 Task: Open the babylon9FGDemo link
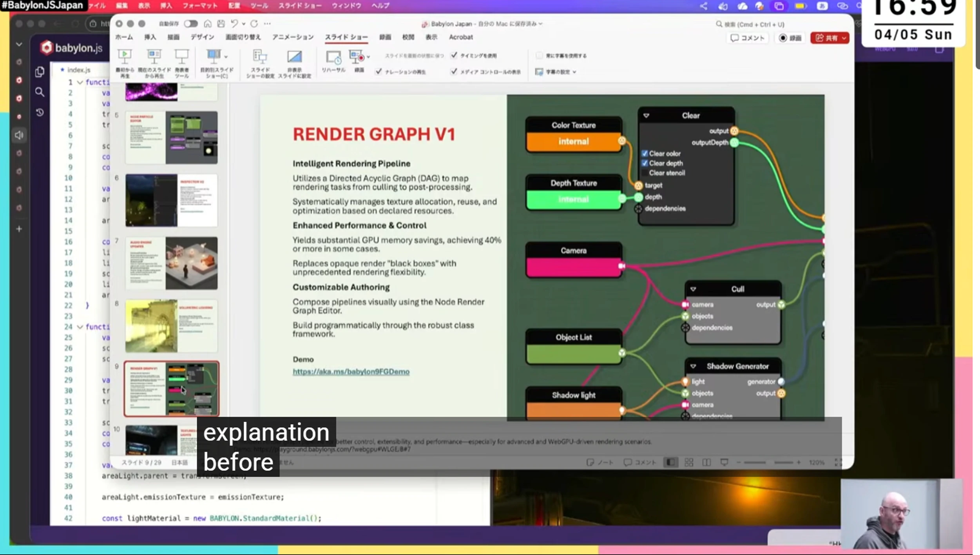[351, 372]
